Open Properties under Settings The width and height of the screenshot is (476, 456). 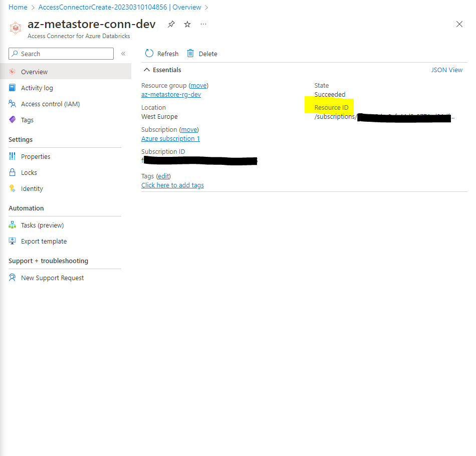tap(36, 156)
